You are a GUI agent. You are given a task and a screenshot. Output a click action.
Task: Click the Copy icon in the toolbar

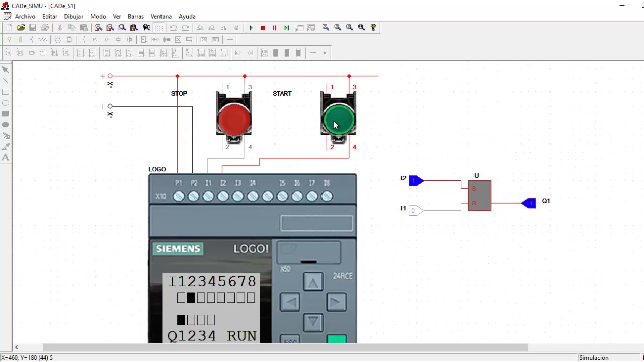(72, 28)
